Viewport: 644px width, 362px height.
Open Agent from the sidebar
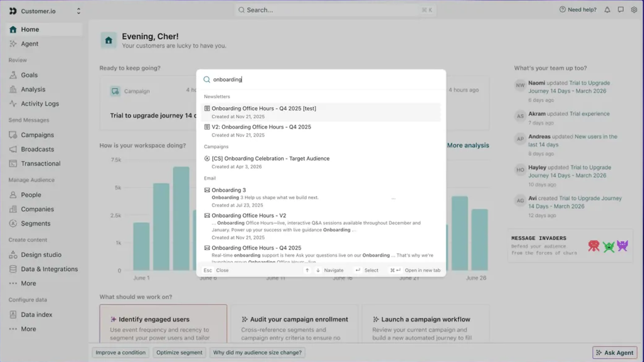[x=29, y=44]
